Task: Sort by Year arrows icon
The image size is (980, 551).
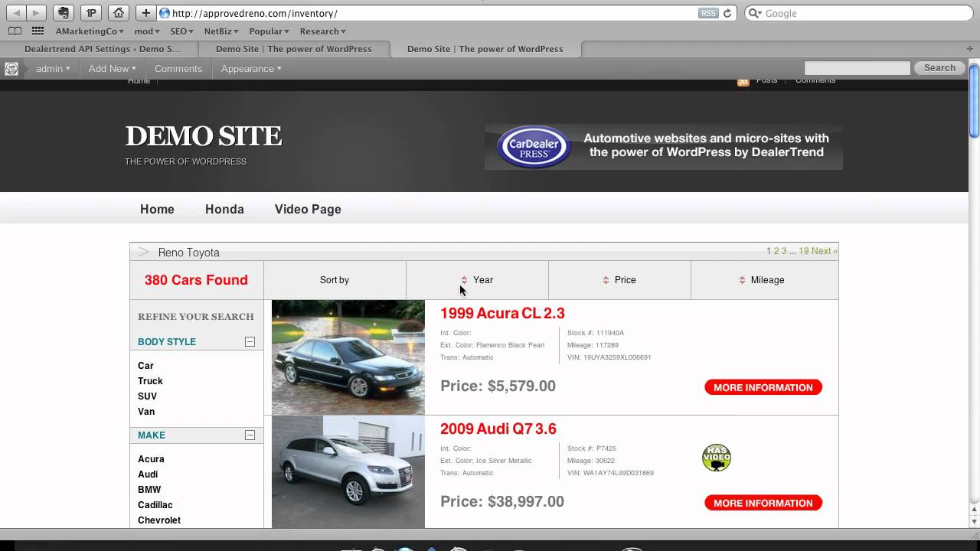Action: click(464, 280)
